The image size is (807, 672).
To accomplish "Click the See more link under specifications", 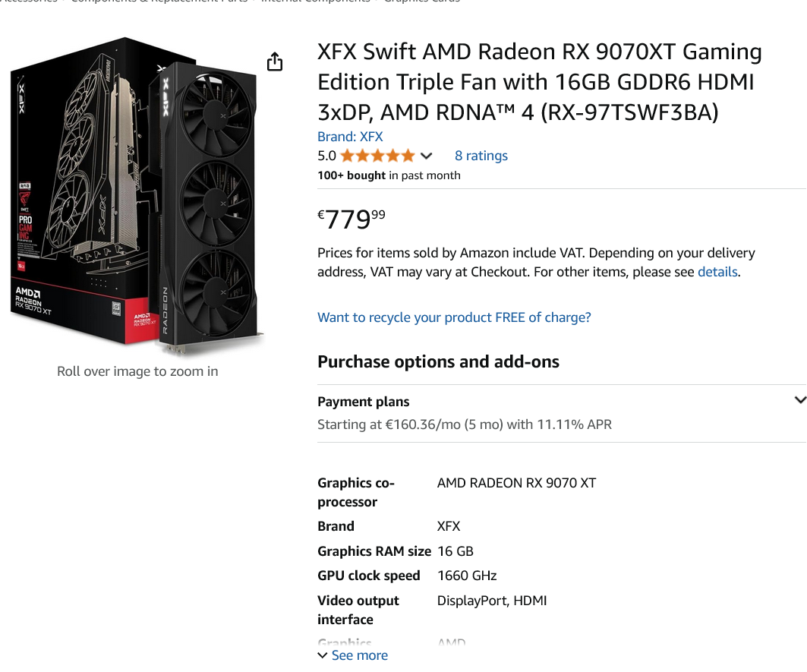I will (x=360, y=655).
